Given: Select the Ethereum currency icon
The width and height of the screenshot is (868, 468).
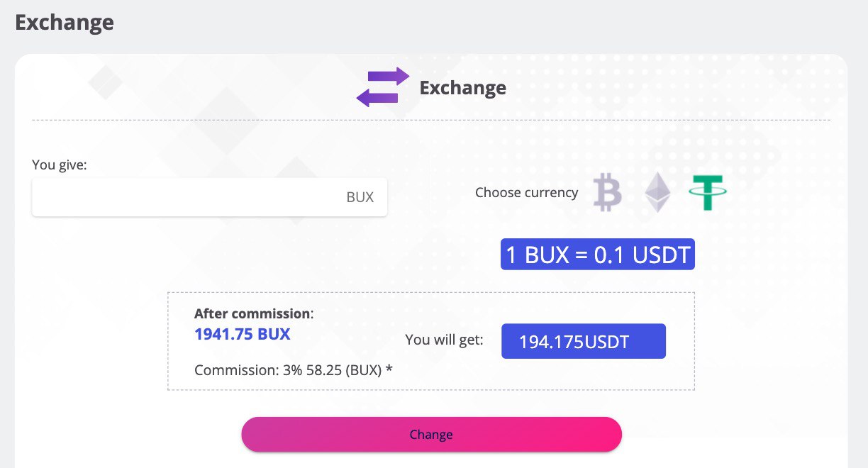Looking at the screenshot, I should click(x=657, y=193).
